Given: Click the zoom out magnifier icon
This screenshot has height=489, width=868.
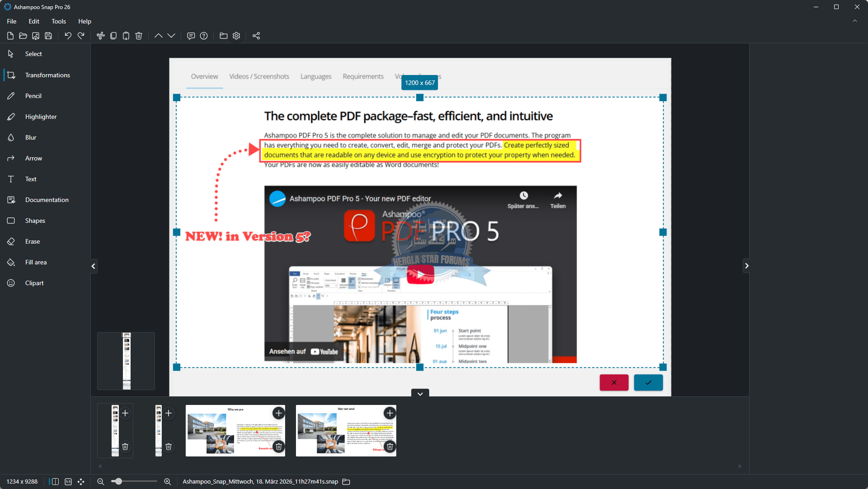Looking at the screenshot, I should (x=101, y=482).
